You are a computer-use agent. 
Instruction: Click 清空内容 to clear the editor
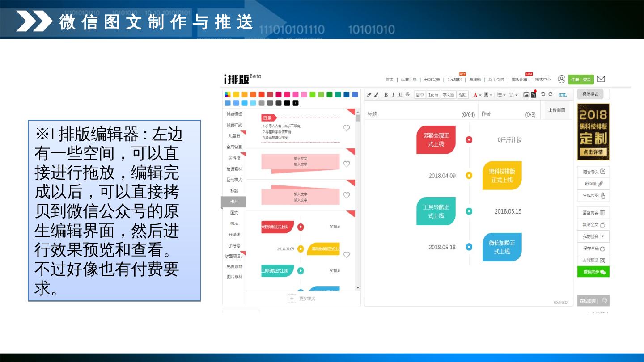[593, 213]
